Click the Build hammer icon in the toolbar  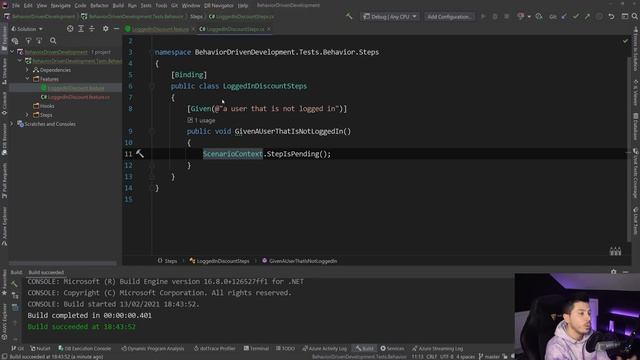pyautogui.click(x=349, y=16)
